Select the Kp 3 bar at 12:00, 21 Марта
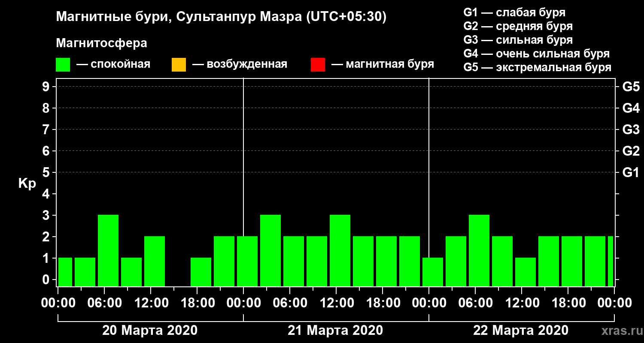Image resolution: width=644 pixels, height=343 pixels. (340, 250)
